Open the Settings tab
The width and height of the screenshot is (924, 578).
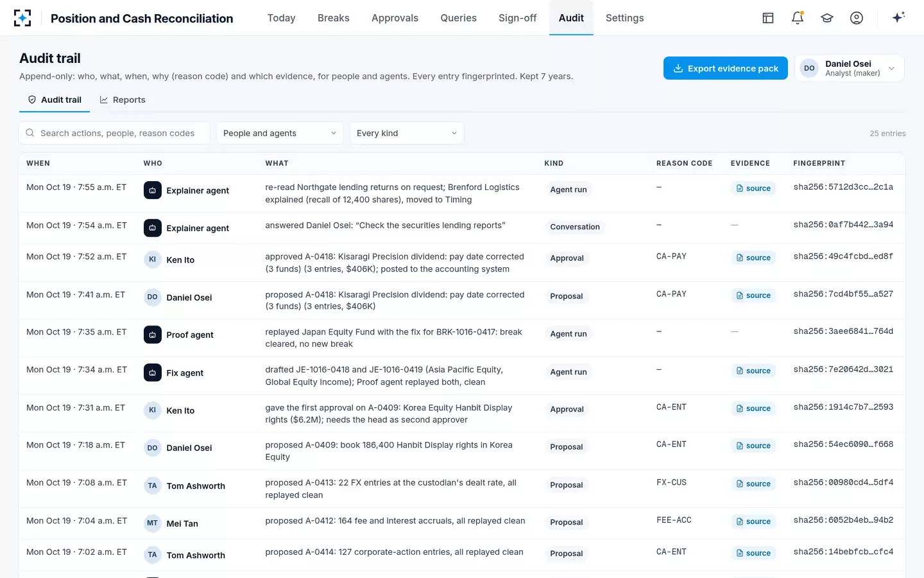tap(625, 18)
